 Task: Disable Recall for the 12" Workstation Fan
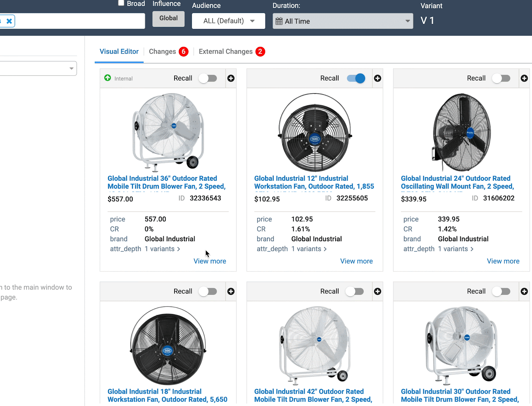356,78
